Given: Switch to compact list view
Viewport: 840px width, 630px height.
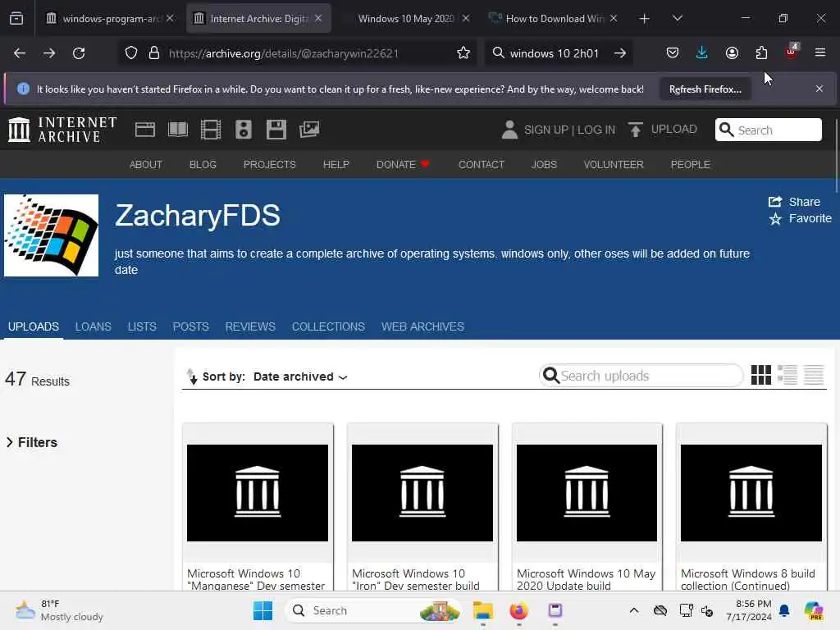Looking at the screenshot, I should click(814, 375).
